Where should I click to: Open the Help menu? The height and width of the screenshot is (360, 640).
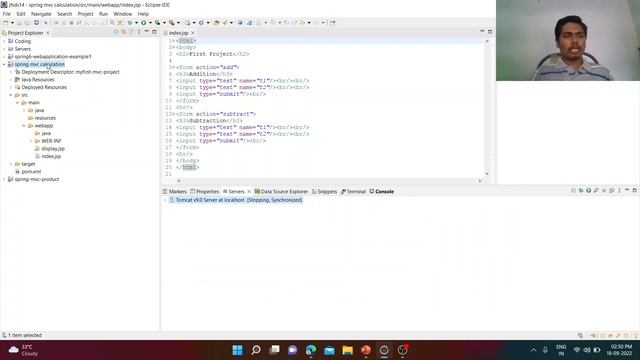coord(143,14)
